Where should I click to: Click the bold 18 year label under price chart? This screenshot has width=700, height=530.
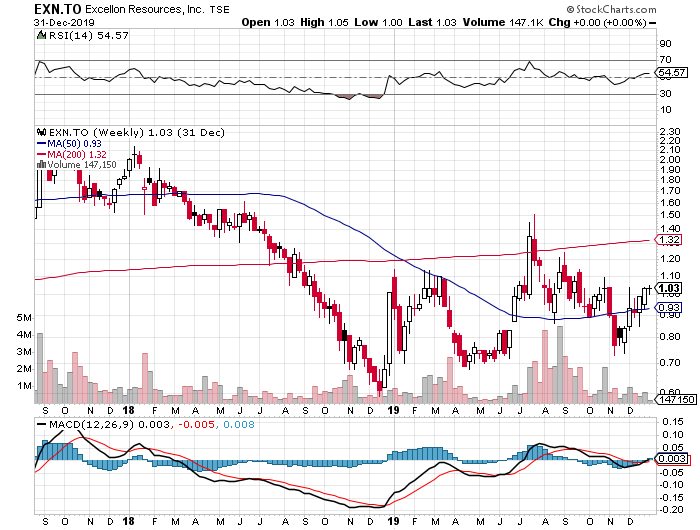[x=129, y=410]
